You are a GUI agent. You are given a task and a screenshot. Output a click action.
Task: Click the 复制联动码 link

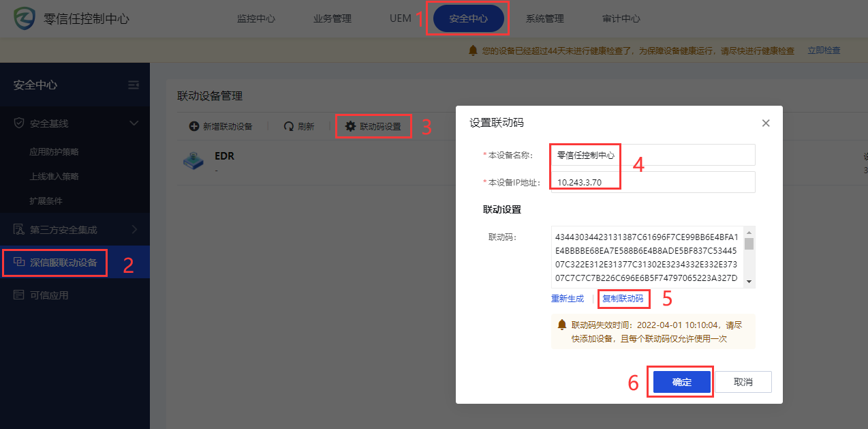coord(623,299)
